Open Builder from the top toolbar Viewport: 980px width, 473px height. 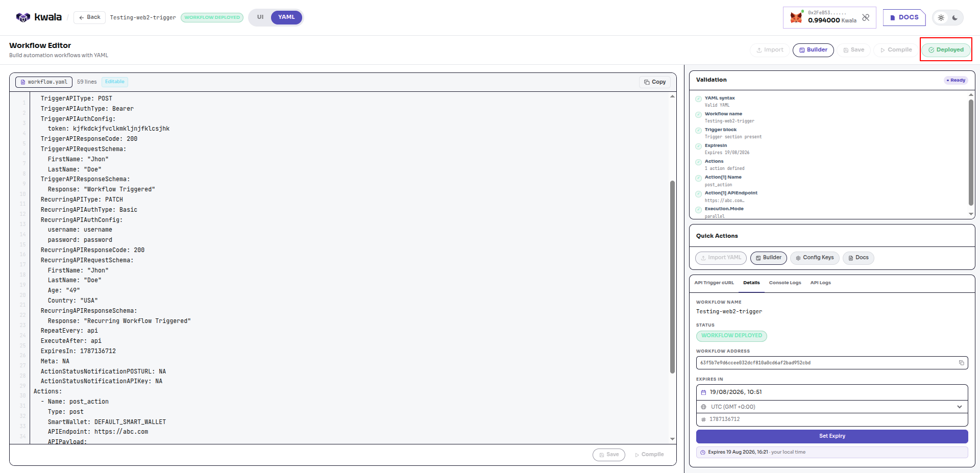[813, 50]
